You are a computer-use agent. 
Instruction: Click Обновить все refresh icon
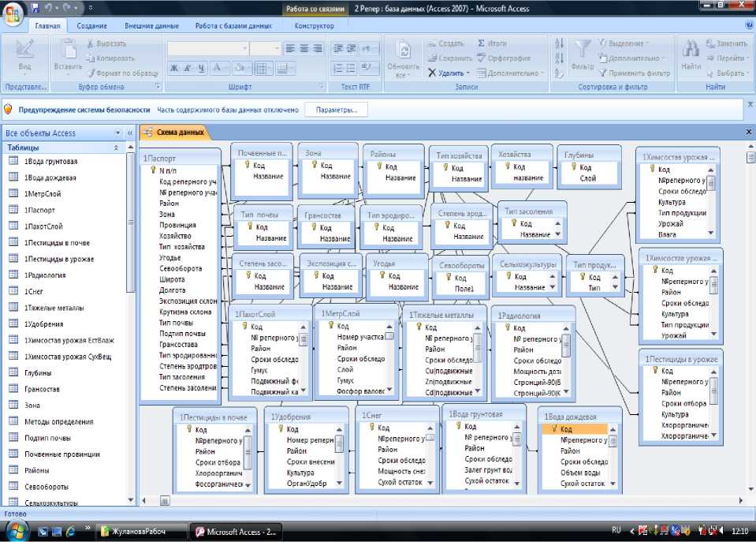tap(404, 51)
